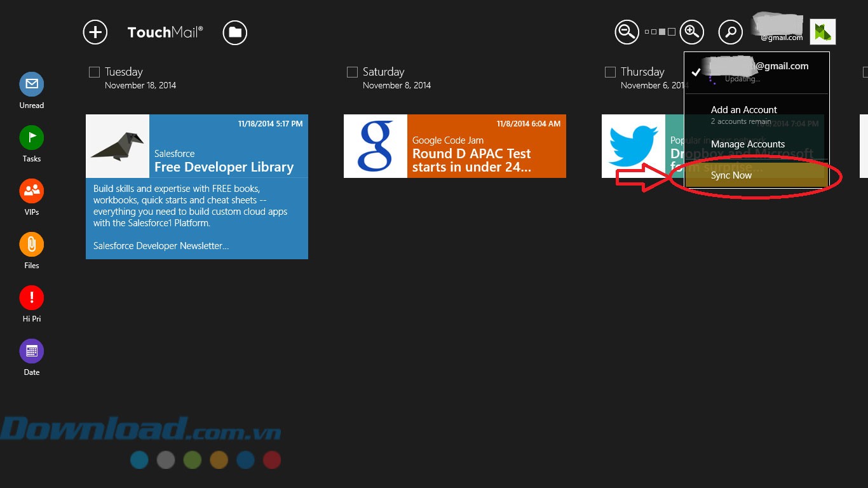
Task: Pick the green color dot at bottom
Action: [193, 459]
